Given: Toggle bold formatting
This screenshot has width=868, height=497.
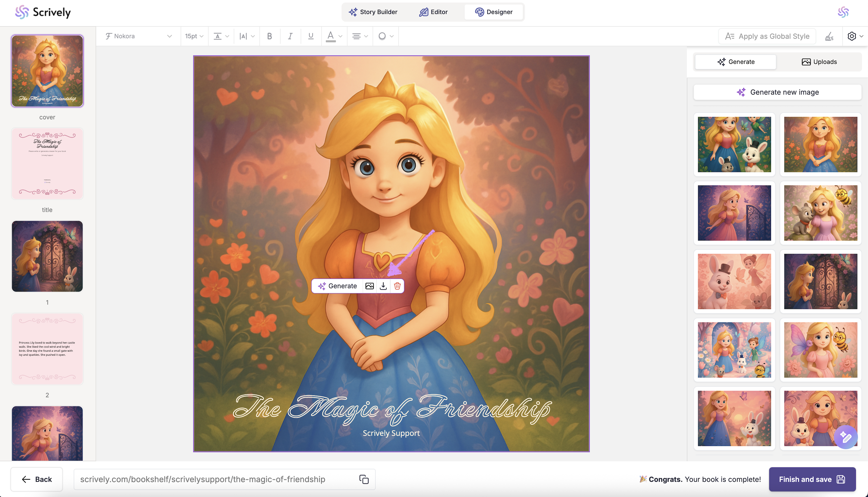Looking at the screenshot, I should tap(269, 36).
